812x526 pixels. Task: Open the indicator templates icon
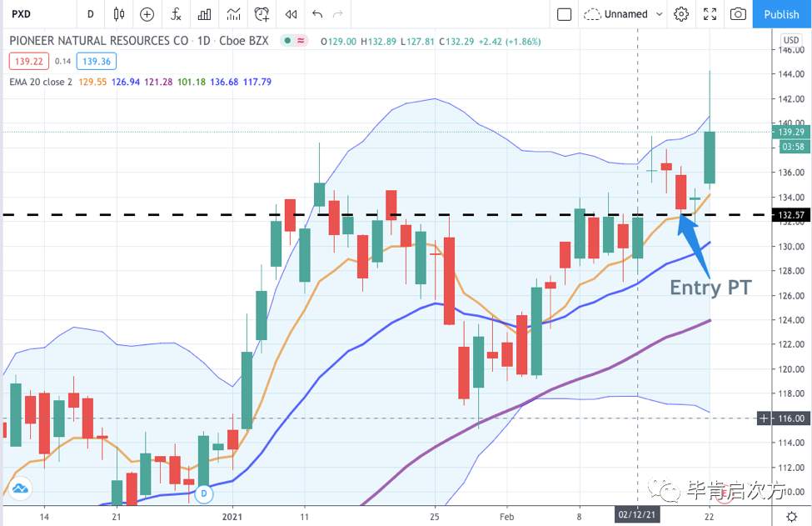click(x=233, y=14)
